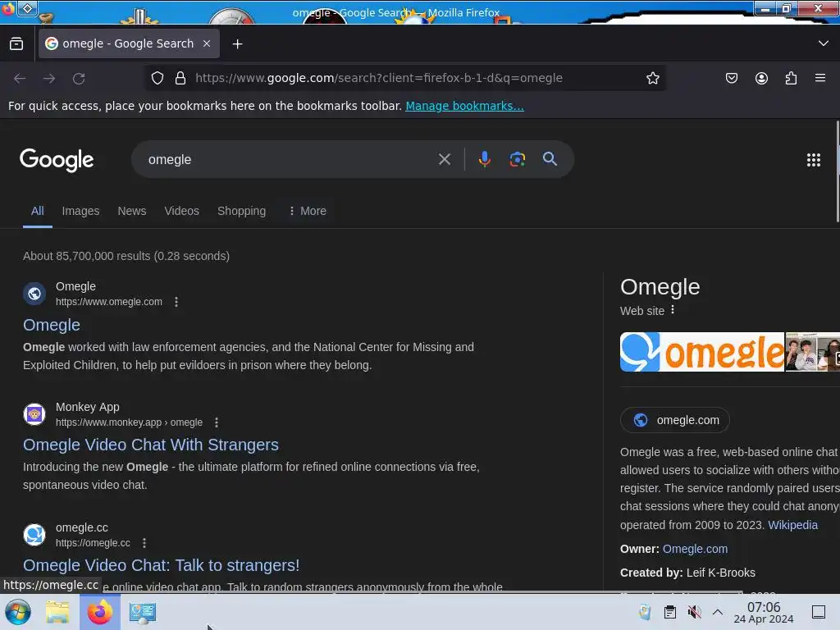The height and width of the screenshot is (630, 840).
Task: Save page to Pocket icon
Action: pyautogui.click(x=732, y=78)
